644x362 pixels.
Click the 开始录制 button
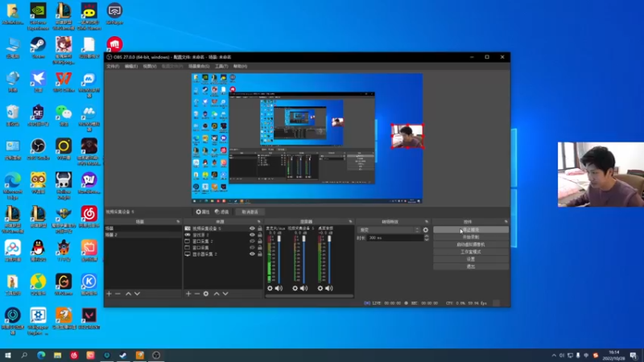471,237
